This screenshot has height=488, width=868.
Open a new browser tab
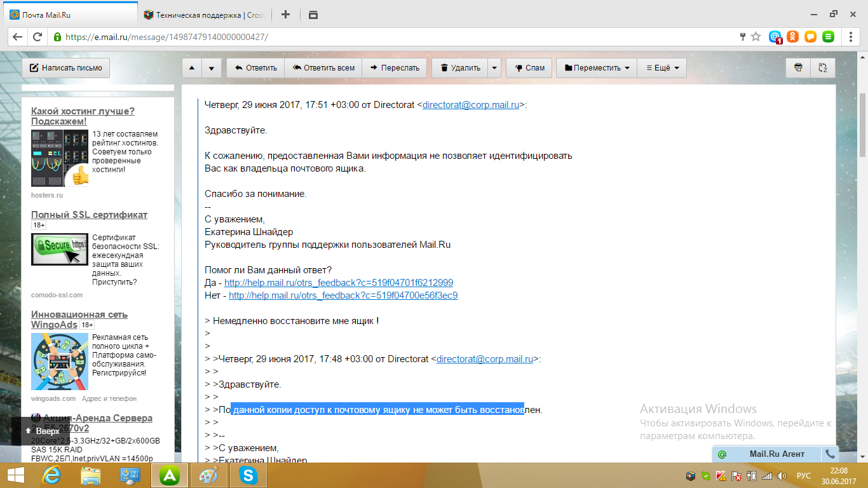click(x=285, y=15)
